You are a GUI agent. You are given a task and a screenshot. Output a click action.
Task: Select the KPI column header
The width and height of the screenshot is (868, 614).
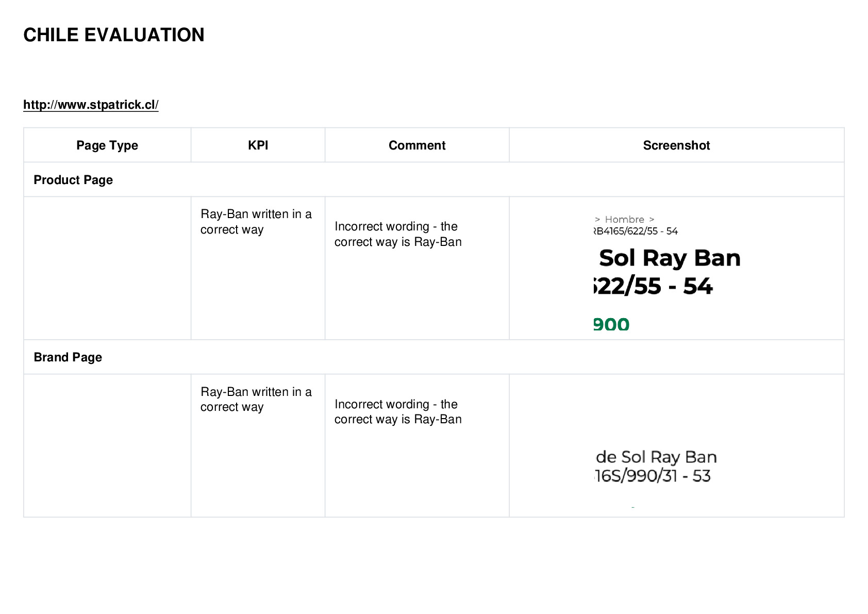pyautogui.click(x=258, y=145)
